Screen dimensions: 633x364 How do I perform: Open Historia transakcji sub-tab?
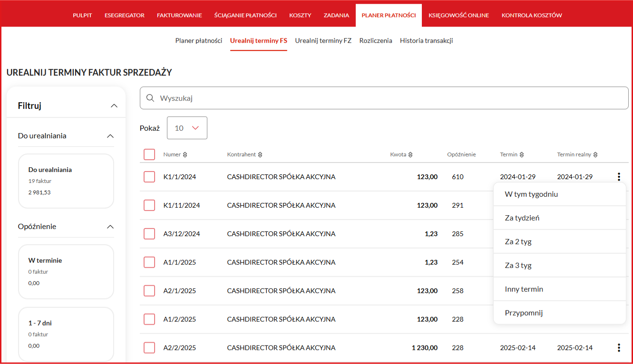pyautogui.click(x=426, y=40)
